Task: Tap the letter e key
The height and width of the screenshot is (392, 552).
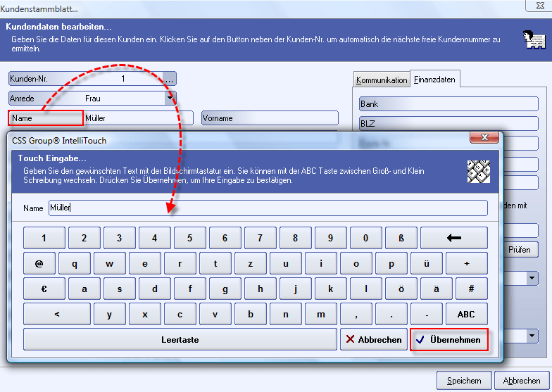Action: [145, 263]
